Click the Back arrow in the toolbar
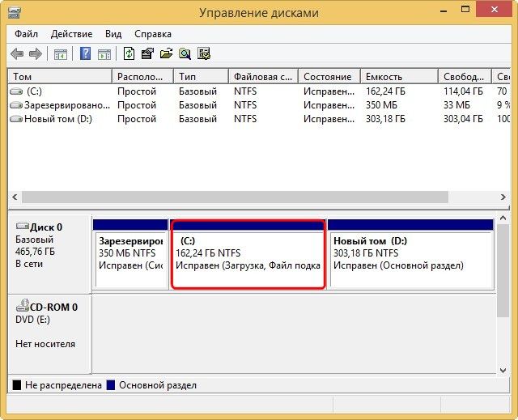The image size is (518, 420). click(x=17, y=53)
